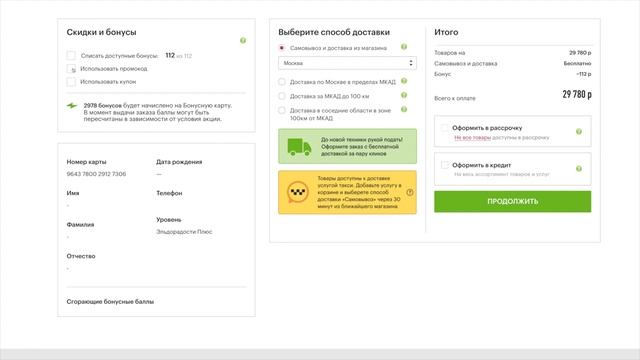Image resolution: width=640 pixels, height=360 pixels.
Task: Click the 29 780 р total amount
Action: [577, 94]
